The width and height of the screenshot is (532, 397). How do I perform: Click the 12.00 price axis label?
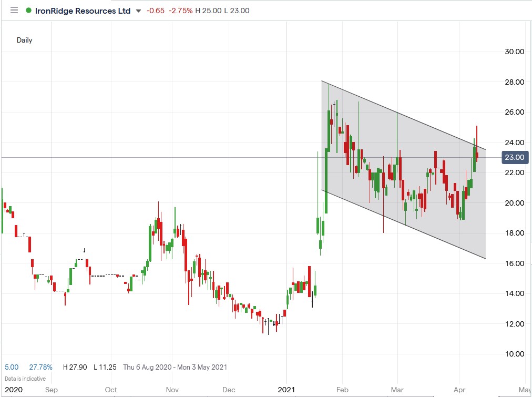[514, 324]
